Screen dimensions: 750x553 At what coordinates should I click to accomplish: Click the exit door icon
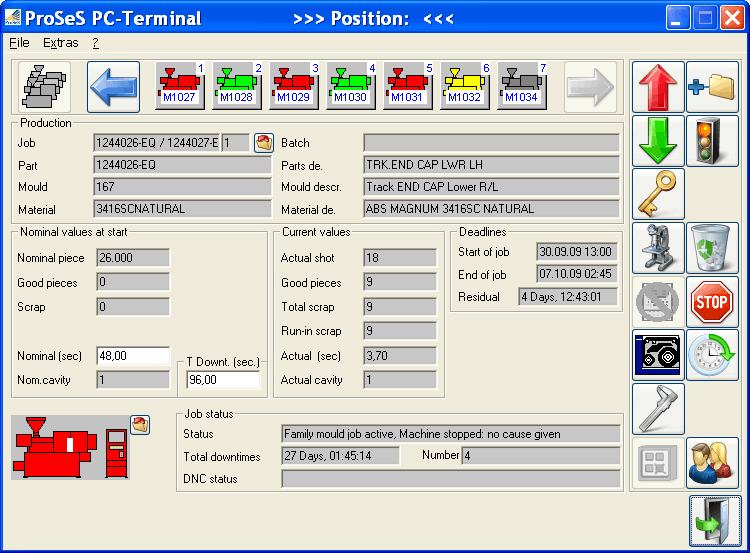(712, 520)
